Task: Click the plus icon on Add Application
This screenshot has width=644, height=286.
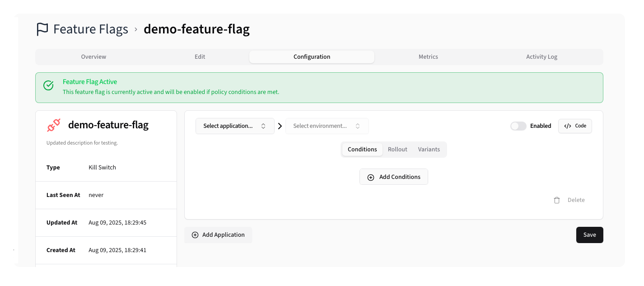Action: point(195,234)
